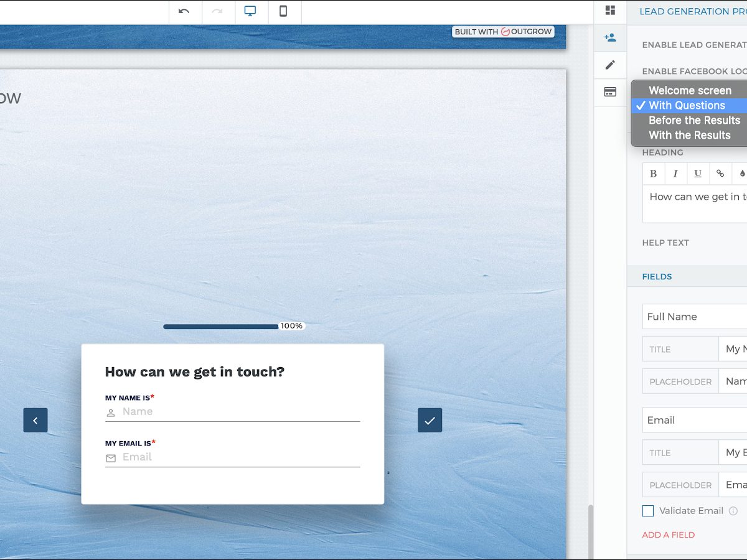This screenshot has height=560, width=747.
Task: Go back with the left arrow button
Action: tap(35, 421)
